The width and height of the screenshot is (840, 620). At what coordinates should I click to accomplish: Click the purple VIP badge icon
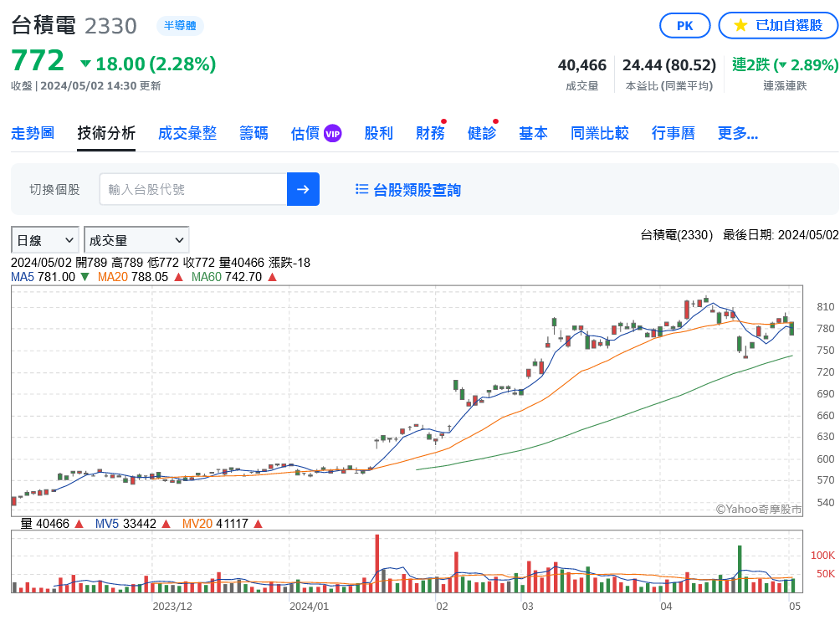(x=333, y=133)
